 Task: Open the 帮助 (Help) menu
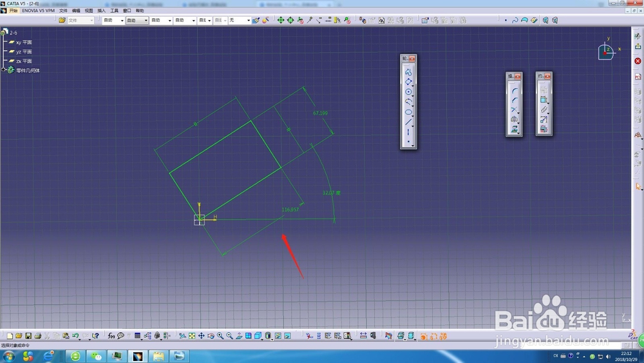[140, 11]
